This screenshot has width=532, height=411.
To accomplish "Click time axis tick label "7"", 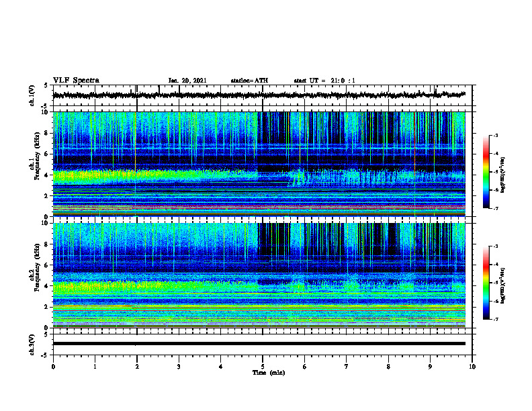I will pos(347,367).
